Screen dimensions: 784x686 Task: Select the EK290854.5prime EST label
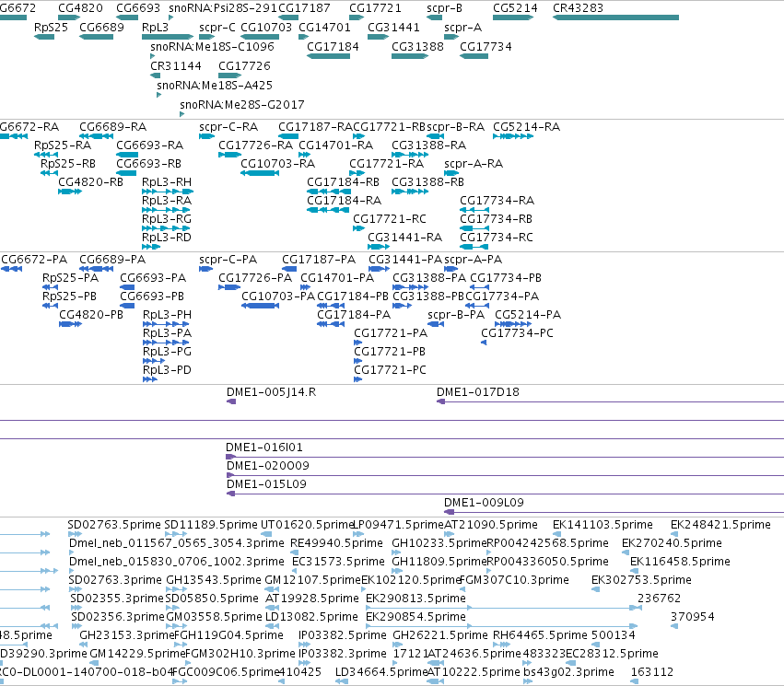[x=415, y=617]
